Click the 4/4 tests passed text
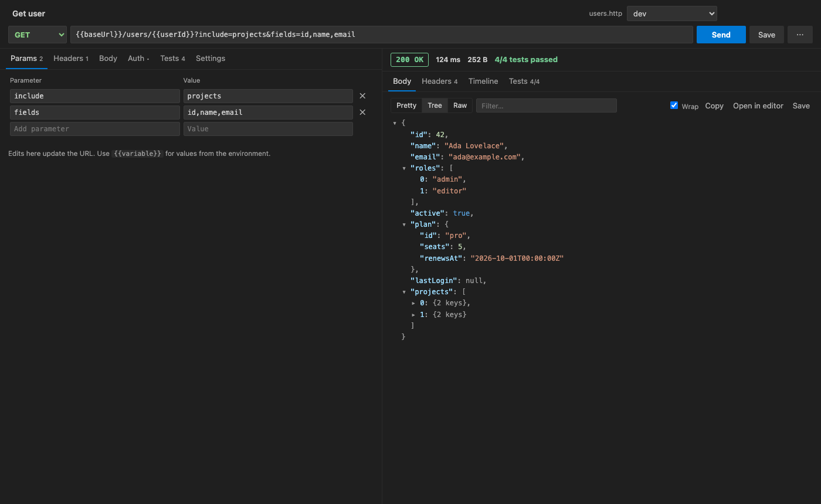This screenshot has height=504, width=821. (526, 60)
